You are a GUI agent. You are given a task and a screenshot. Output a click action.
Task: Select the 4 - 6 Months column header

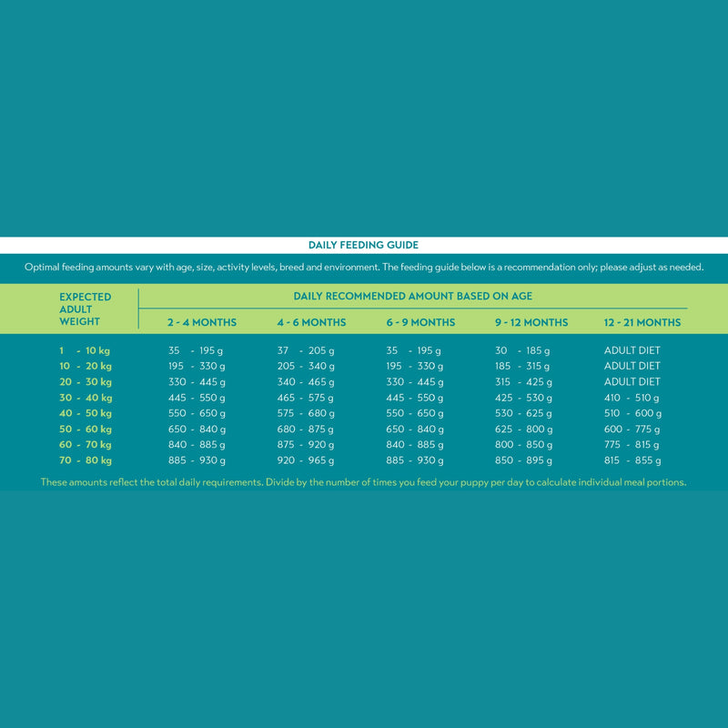(x=311, y=322)
